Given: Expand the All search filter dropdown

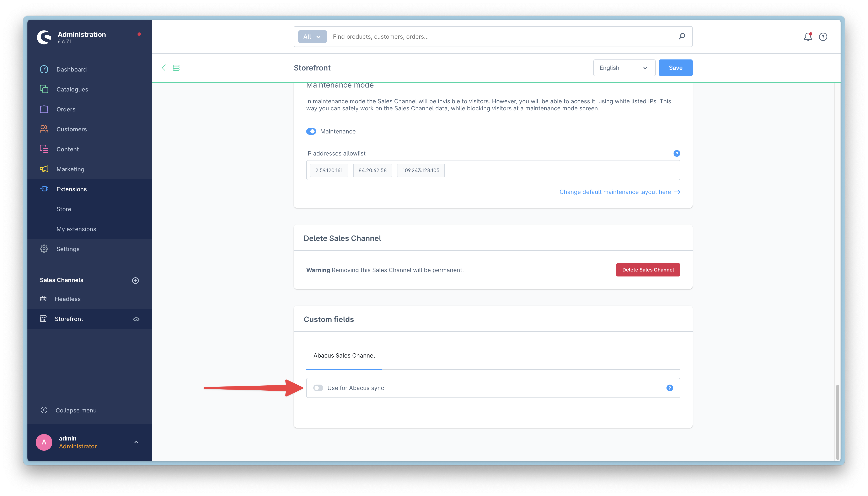Looking at the screenshot, I should [312, 37].
